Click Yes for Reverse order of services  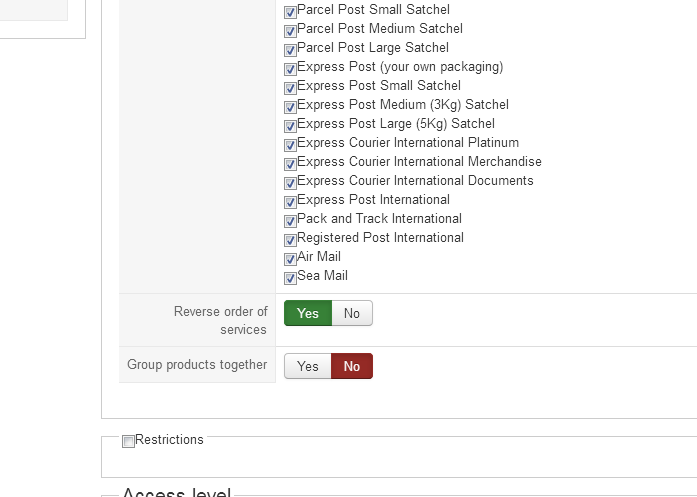[x=308, y=314]
